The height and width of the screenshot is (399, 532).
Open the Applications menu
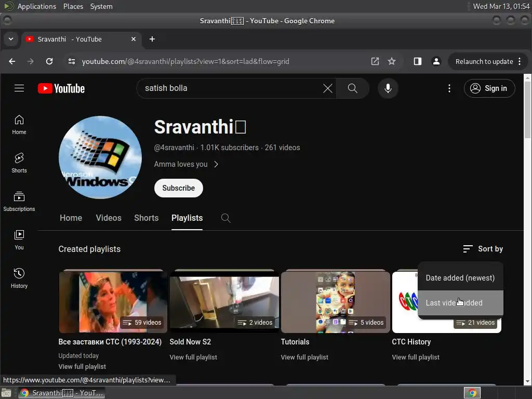pos(37,6)
